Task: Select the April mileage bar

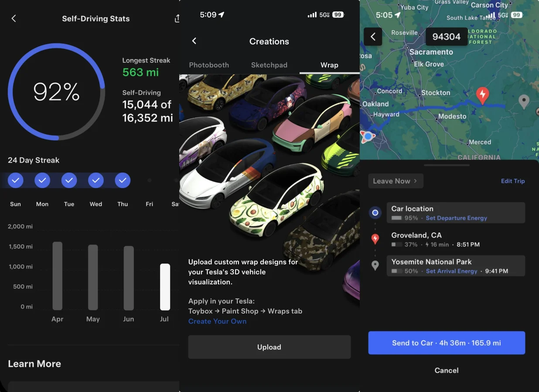Action: click(58, 276)
